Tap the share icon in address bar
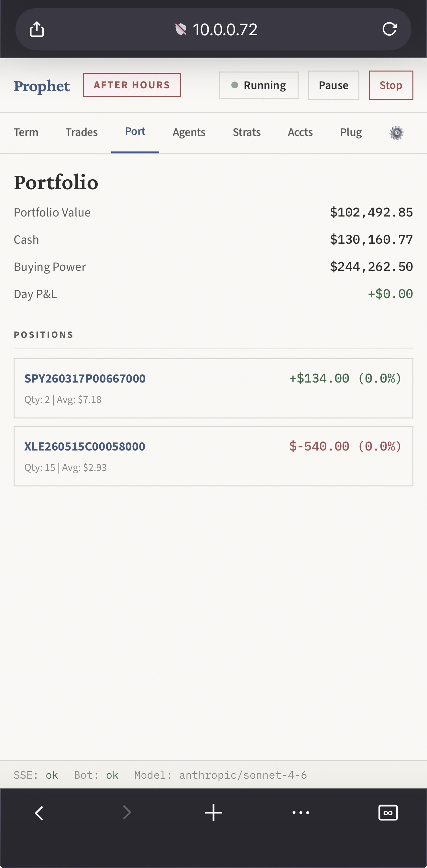427x868 pixels. 37,29
